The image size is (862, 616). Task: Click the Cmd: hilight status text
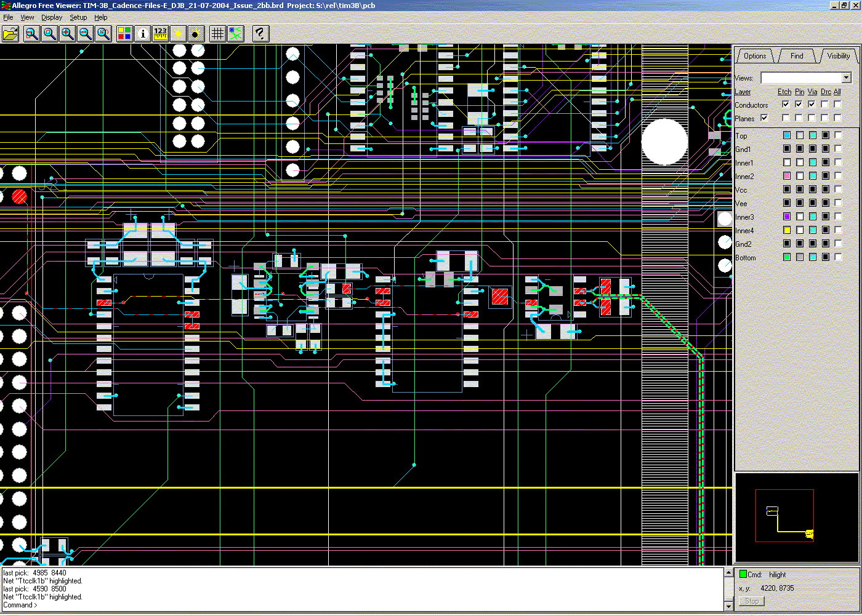pyautogui.click(x=767, y=575)
